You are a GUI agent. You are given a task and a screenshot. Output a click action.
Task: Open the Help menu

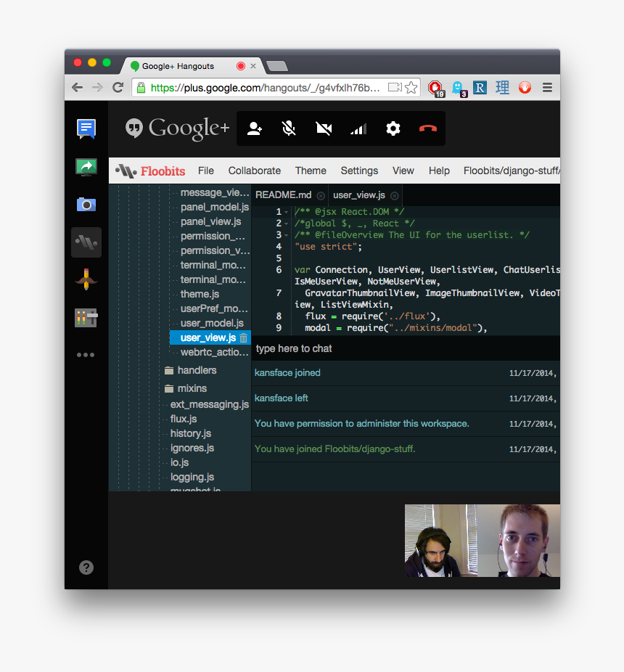click(439, 171)
